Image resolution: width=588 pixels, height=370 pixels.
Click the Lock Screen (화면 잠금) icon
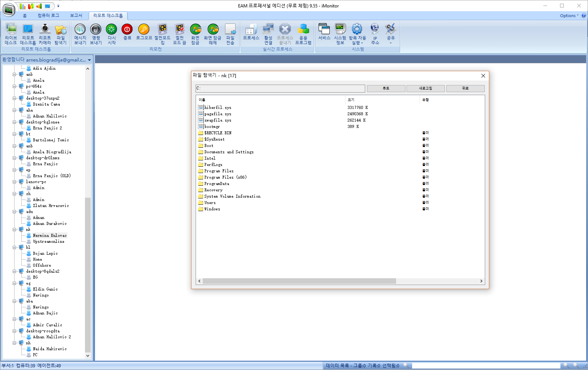[x=195, y=34]
